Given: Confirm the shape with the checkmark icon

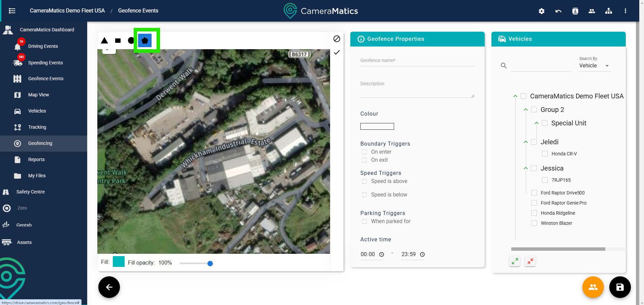Looking at the screenshot, I should point(336,53).
